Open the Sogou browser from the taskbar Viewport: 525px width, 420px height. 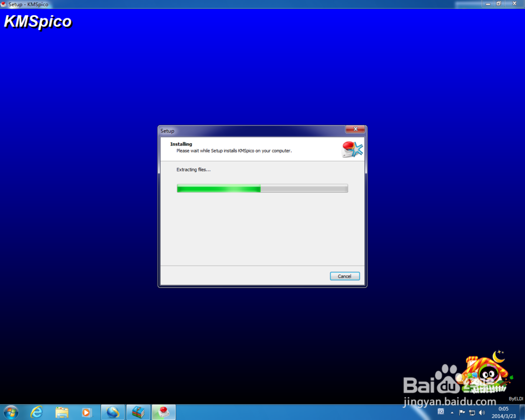click(x=112, y=413)
